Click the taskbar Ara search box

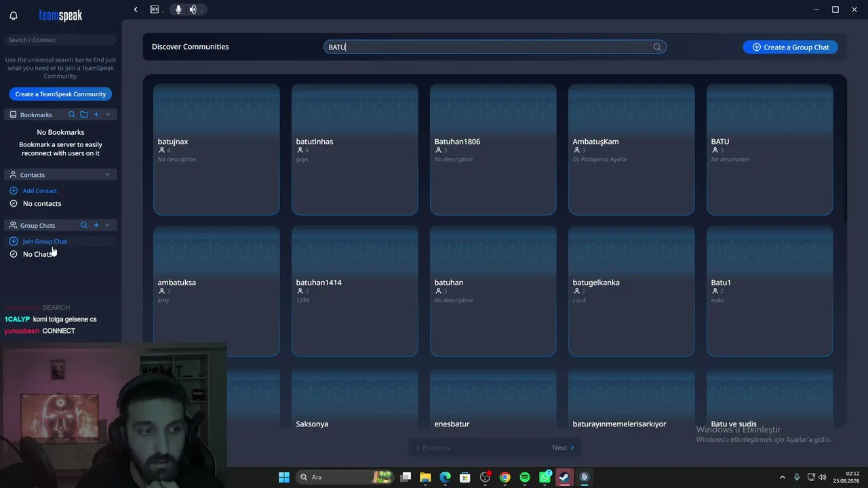(x=346, y=477)
